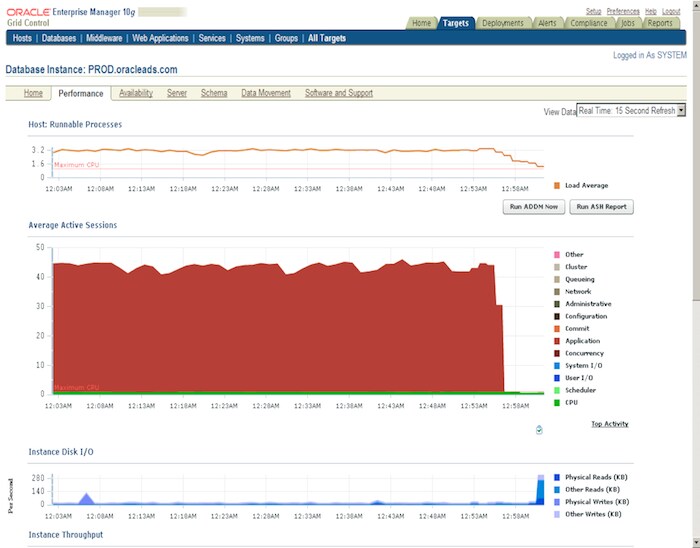The image size is (700, 548).
Task: Switch to the Deployments tab
Action: [503, 23]
